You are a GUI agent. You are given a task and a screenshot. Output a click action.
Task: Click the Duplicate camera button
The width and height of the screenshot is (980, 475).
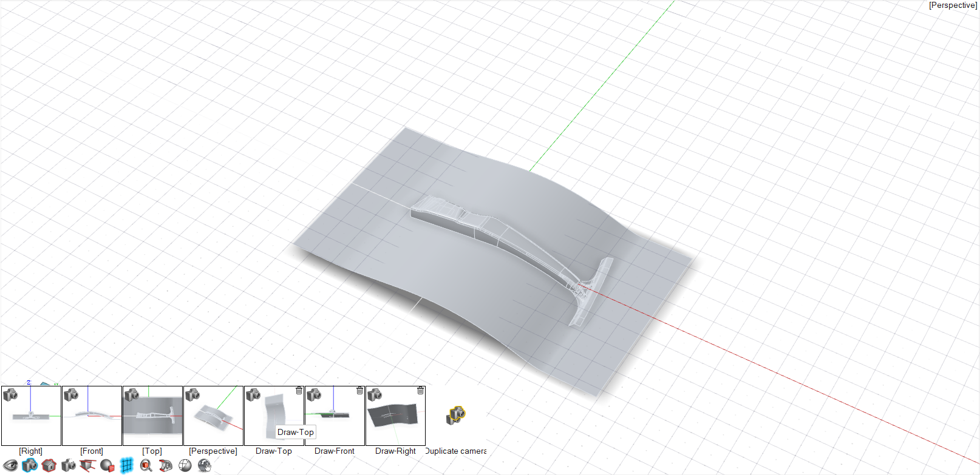click(x=456, y=416)
